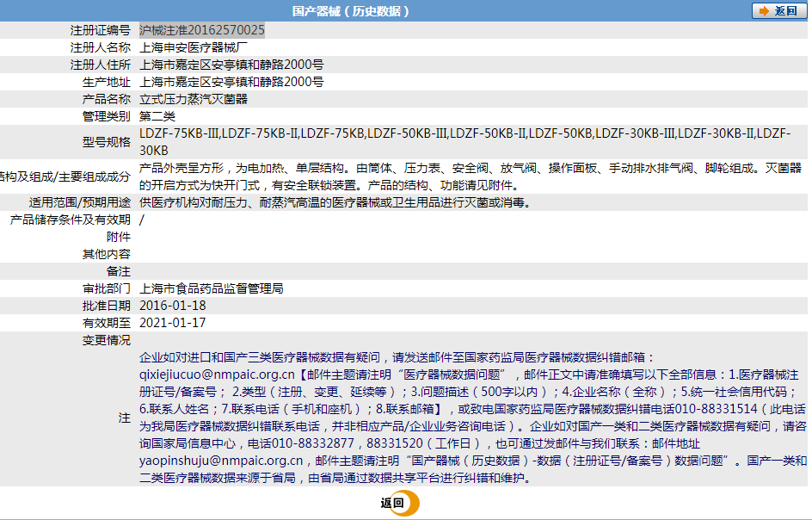This screenshot has height=520, width=812.
Task: Click the 返回 button at top right
Action: [779, 11]
